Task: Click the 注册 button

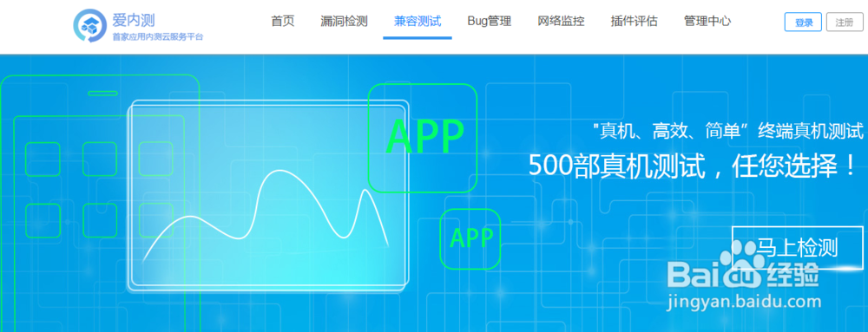Action: tap(845, 22)
